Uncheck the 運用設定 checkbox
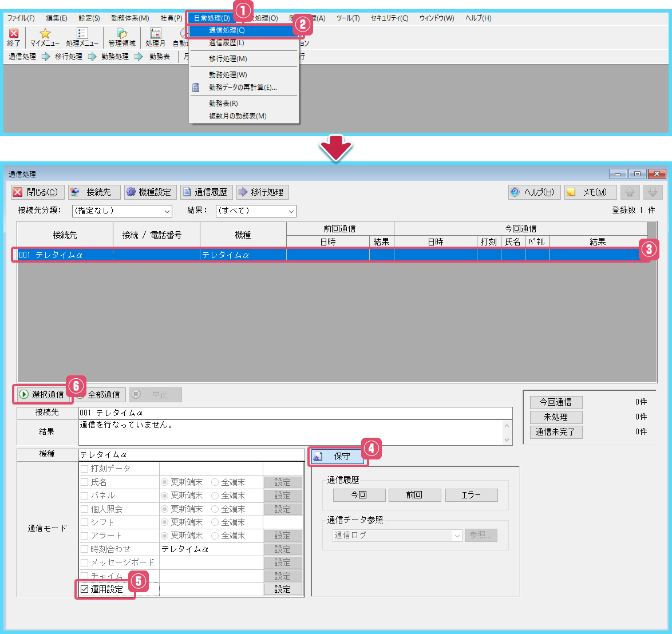This screenshot has width=672, height=634. pos(85,589)
